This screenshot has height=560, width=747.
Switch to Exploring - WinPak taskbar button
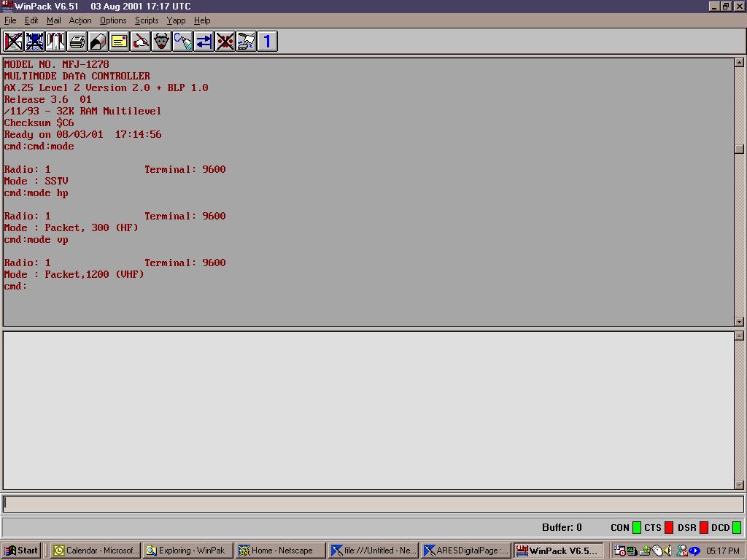coord(187,551)
